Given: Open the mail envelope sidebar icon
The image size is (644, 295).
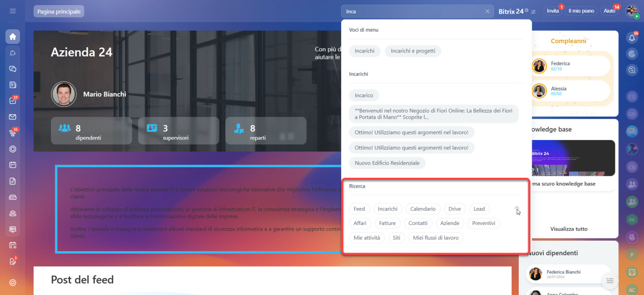Looking at the screenshot, I should pos(13,117).
